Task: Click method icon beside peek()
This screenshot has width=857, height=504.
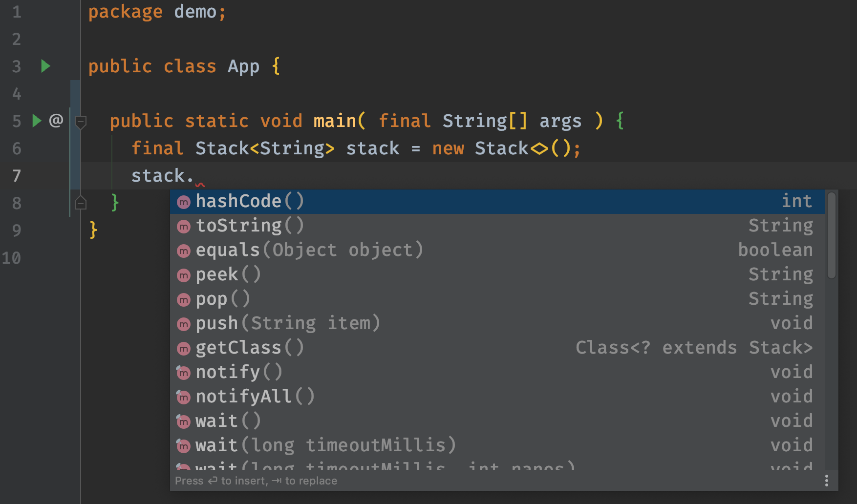Action: click(183, 275)
